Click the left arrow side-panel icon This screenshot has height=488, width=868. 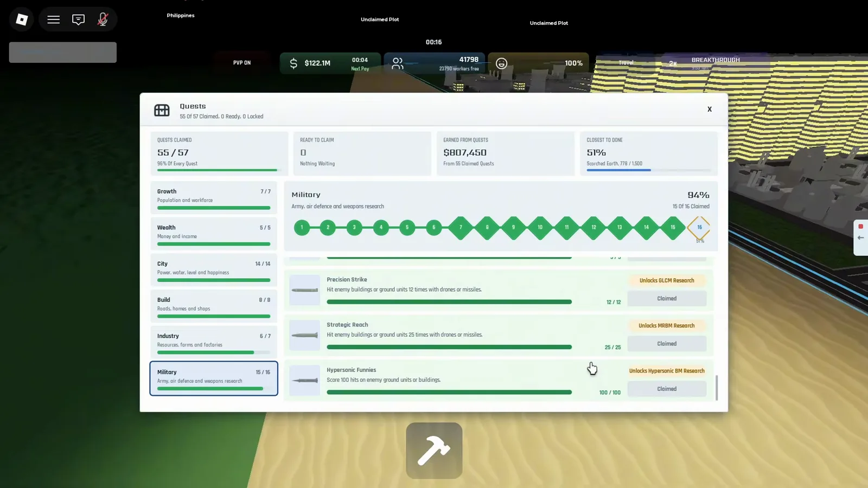click(860, 237)
